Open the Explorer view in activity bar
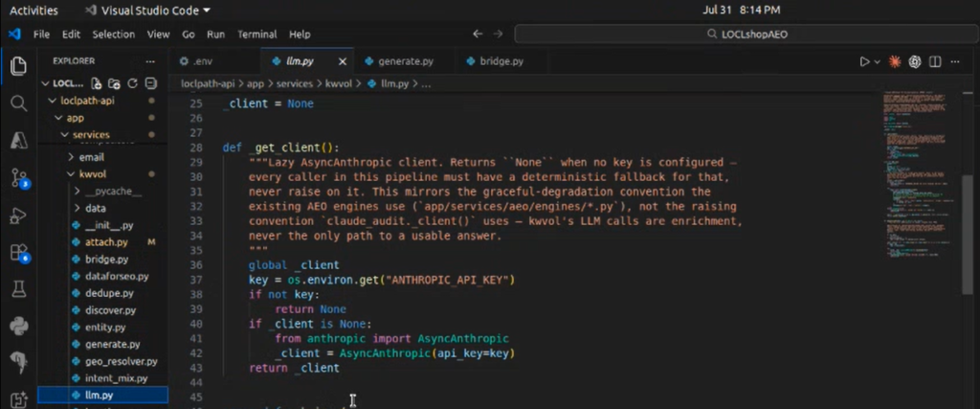 click(x=19, y=66)
